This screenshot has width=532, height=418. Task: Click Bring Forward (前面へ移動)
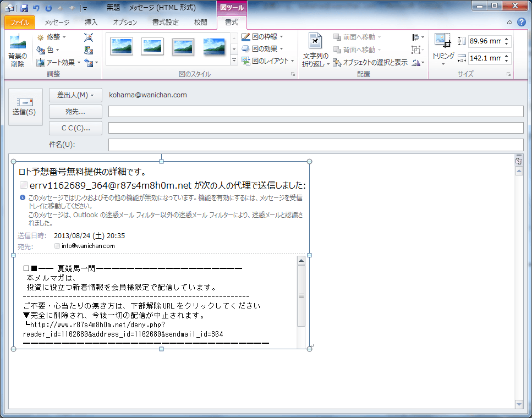[x=357, y=37]
